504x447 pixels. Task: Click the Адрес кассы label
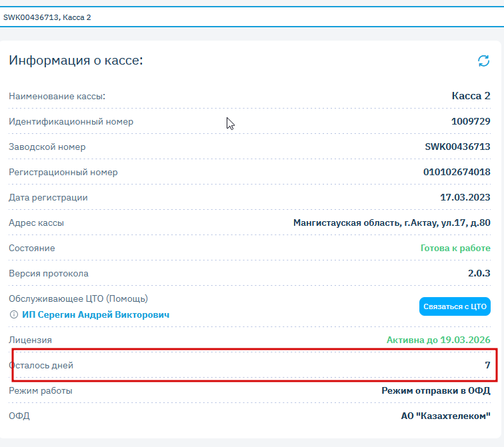(36, 223)
